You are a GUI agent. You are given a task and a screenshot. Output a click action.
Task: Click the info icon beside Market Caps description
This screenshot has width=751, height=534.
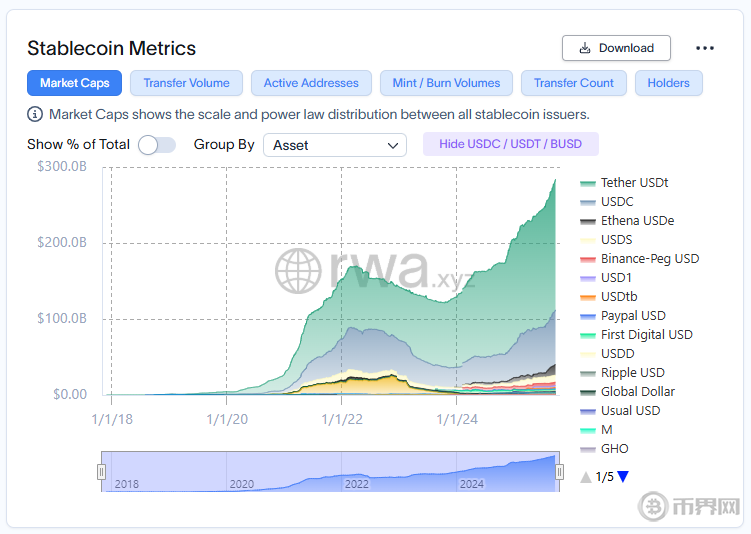35,114
